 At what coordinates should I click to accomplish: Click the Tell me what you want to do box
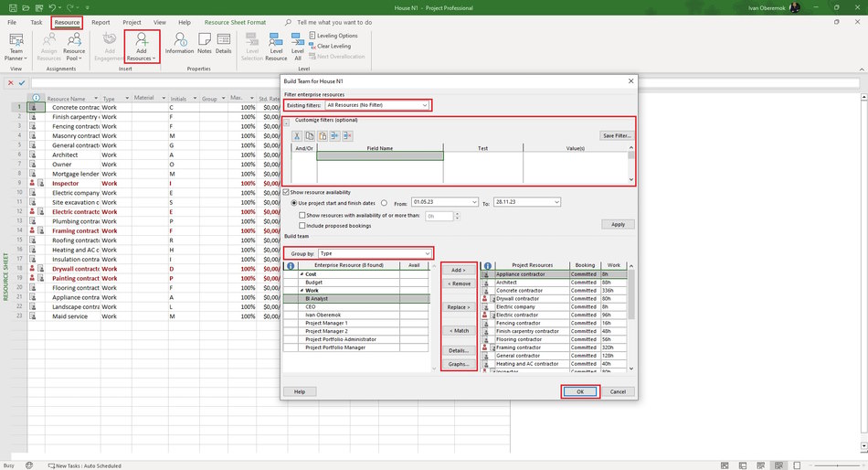click(334, 22)
